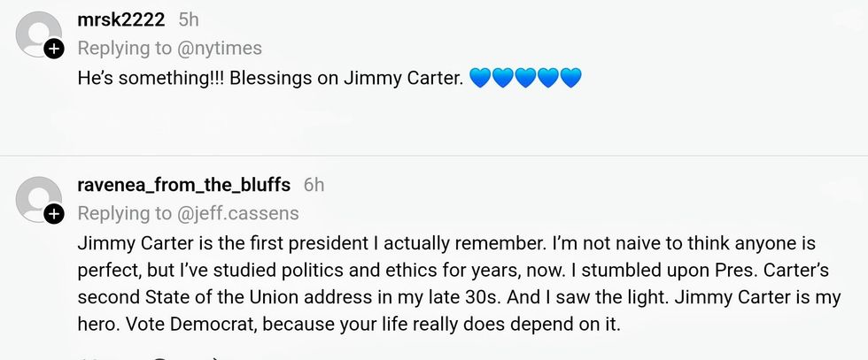Click the first blue heart emoji
Image resolution: width=868 pixels, height=360 pixels.
click(479, 79)
